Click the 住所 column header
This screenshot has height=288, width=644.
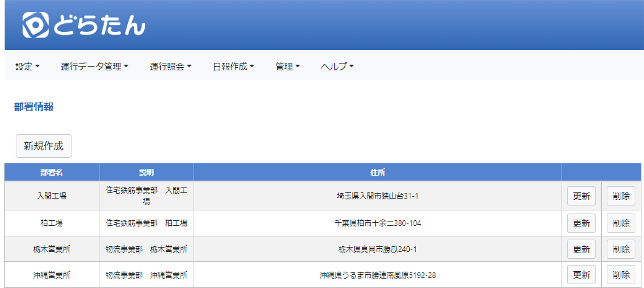(x=378, y=172)
